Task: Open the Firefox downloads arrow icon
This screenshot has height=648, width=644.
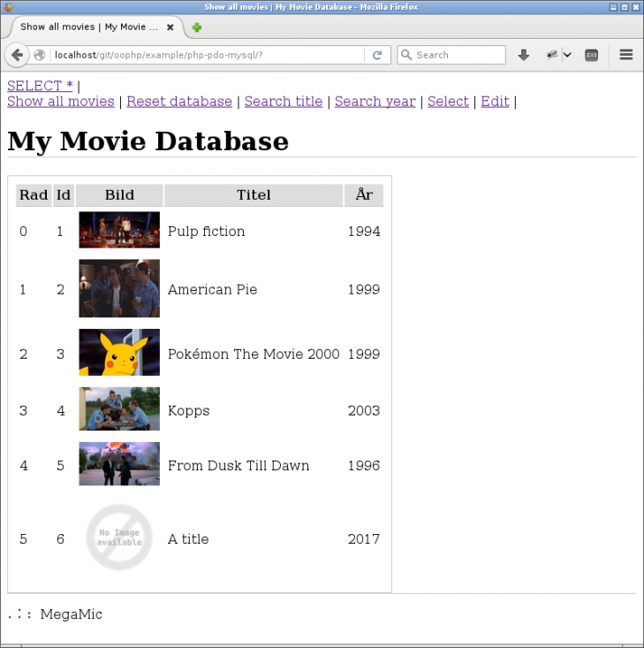Action: [523, 55]
